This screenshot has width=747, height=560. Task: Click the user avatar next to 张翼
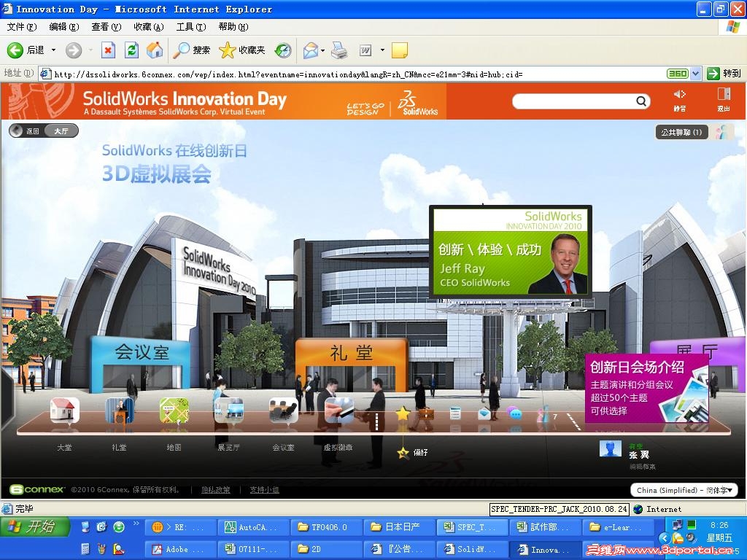click(611, 448)
